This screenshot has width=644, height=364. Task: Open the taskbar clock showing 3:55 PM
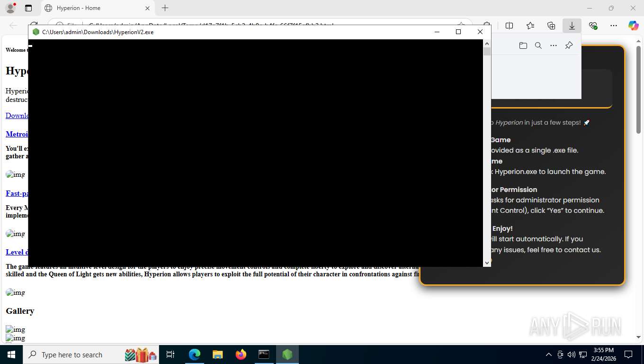click(604, 355)
